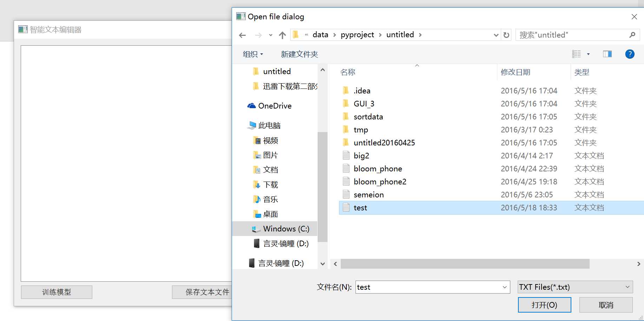
Task: Go forward using the right arrow
Action: [258, 35]
